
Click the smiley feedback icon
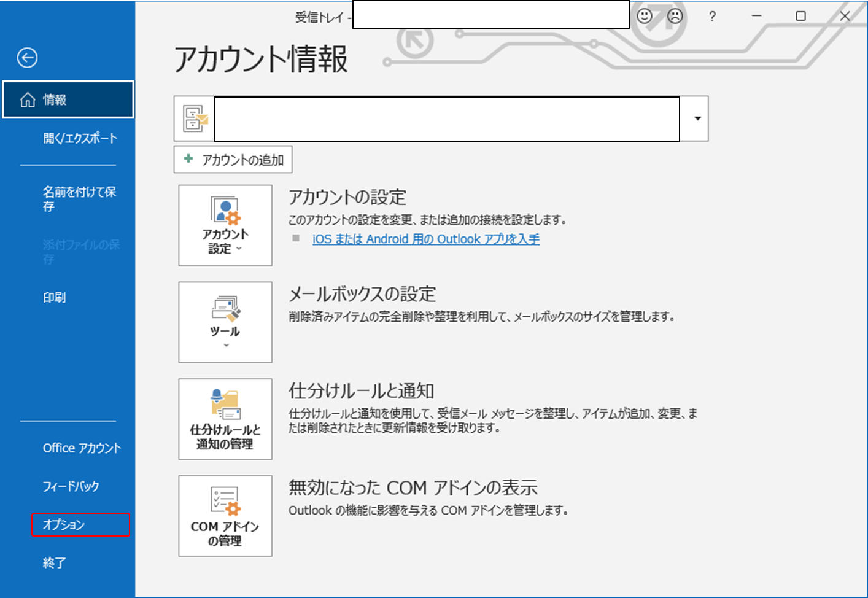644,17
